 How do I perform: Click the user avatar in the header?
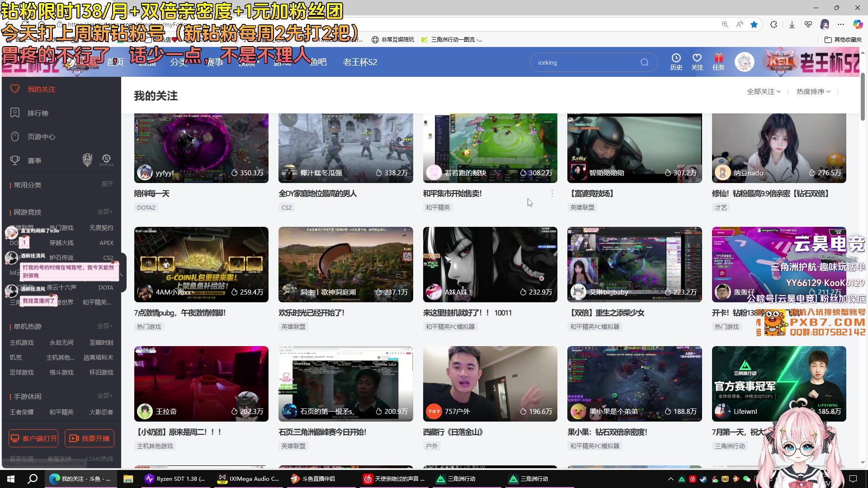[x=744, y=62]
